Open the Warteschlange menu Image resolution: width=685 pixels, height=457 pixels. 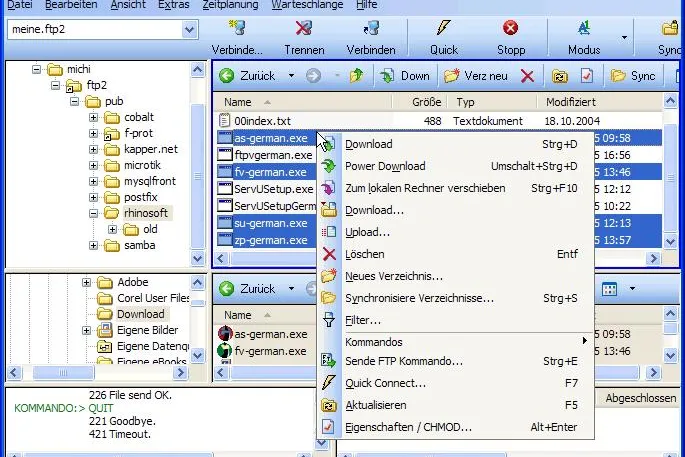(x=307, y=5)
